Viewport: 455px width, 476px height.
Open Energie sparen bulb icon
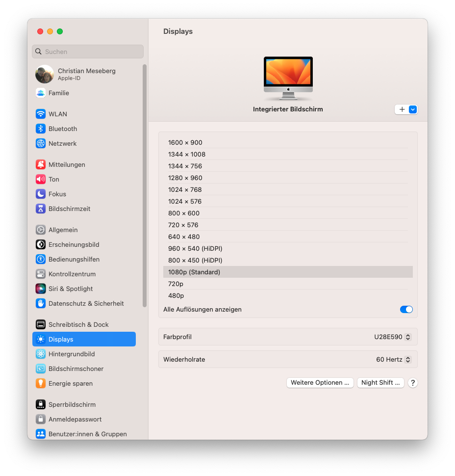[x=41, y=383]
